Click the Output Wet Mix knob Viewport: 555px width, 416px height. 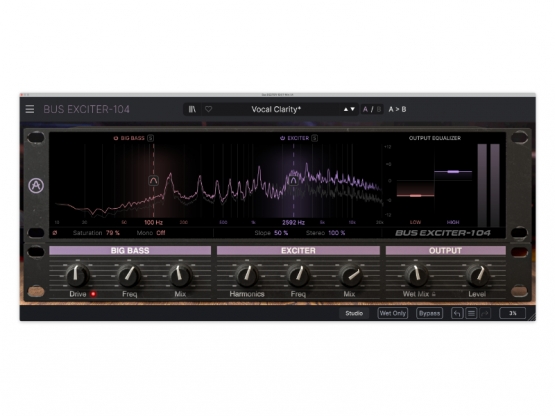coord(416,275)
